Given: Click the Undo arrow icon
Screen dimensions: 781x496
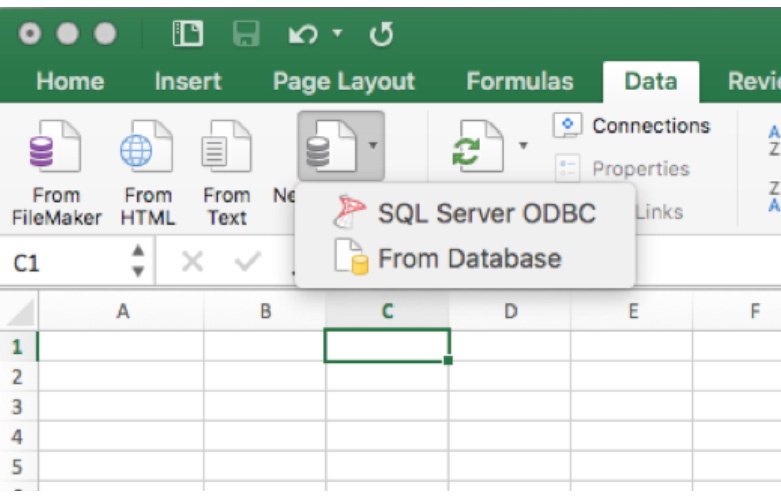Looking at the screenshot, I should [x=303, y=35].
